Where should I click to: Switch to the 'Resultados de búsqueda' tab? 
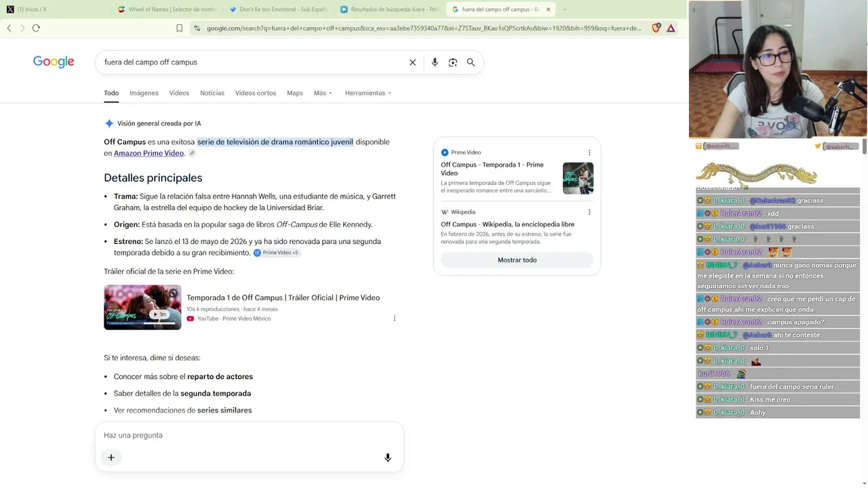click(x=389, y=9)
